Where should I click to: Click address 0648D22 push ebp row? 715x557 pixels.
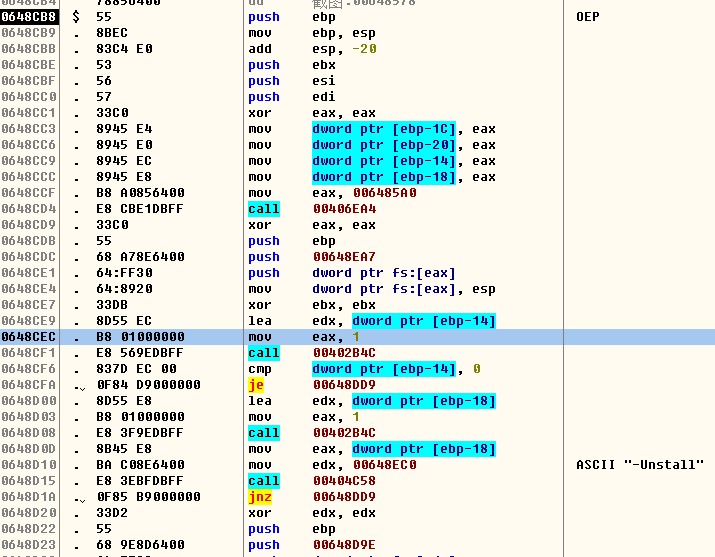click(x=28, y=529)
